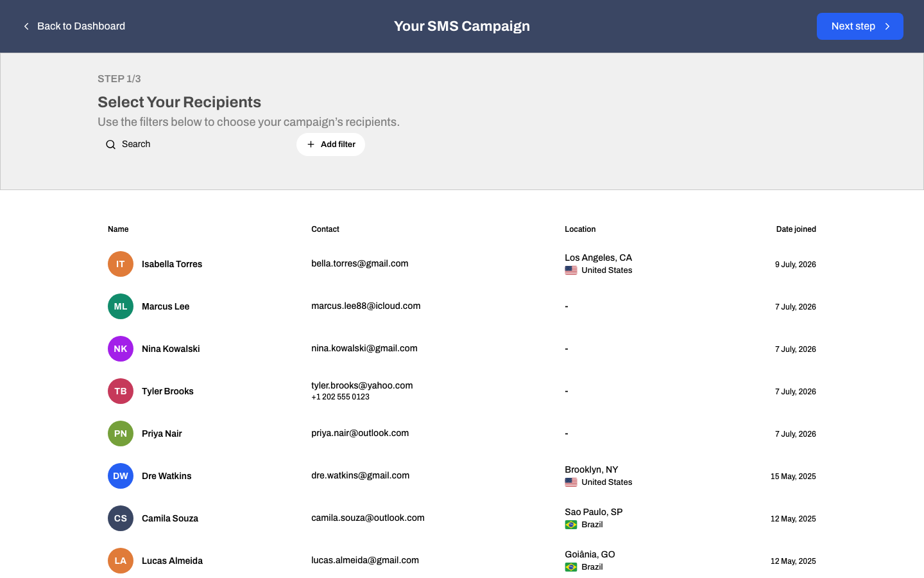Click the date 15 May, 2025
The width and height of the screenshot is (924, 578).
tap(793, 477)
